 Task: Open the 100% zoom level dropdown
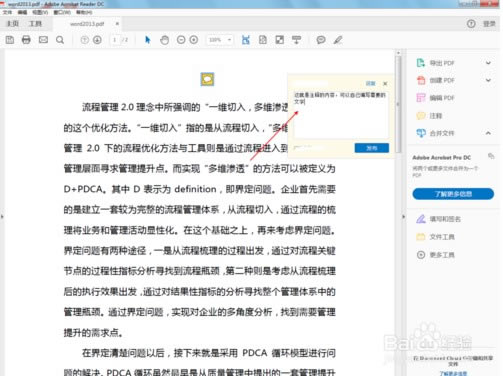[x=219, y=40]
